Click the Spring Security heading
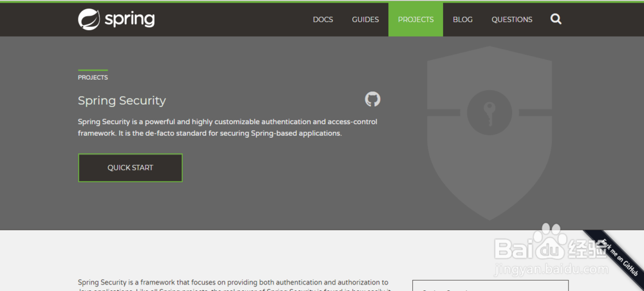 [122, 100]
